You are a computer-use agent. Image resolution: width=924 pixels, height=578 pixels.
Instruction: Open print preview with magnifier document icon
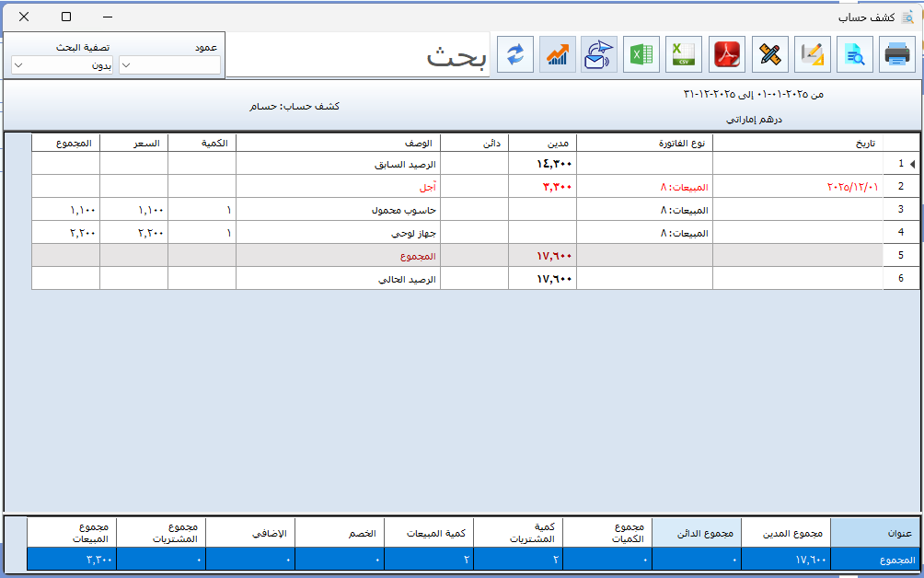tap(855, 54)
